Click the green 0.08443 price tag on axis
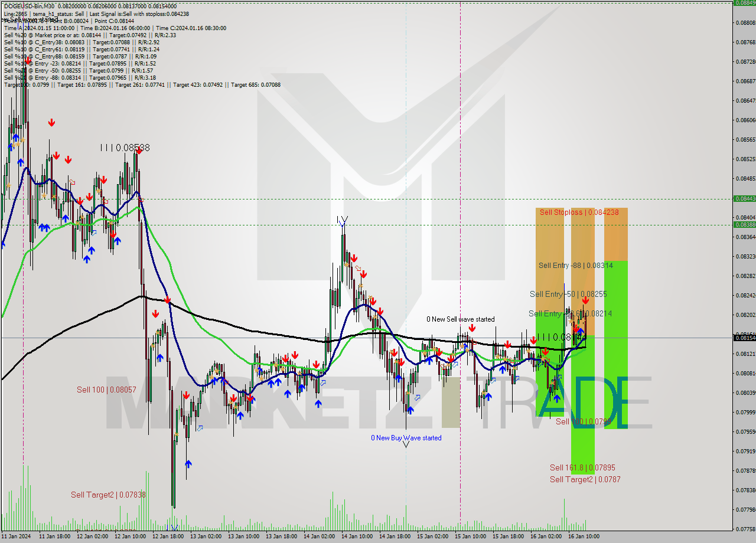756x543 pixels. click(x=744, y=198)
